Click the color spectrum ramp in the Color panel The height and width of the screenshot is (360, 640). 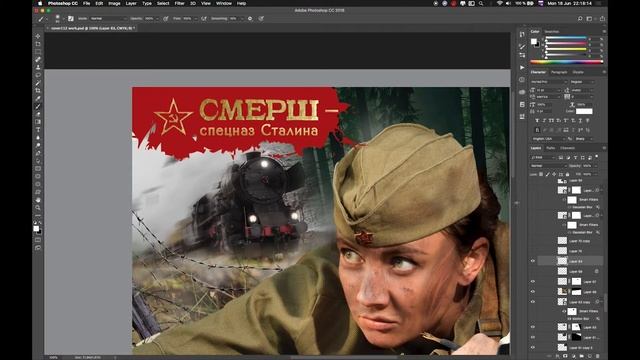coord(566,62)
